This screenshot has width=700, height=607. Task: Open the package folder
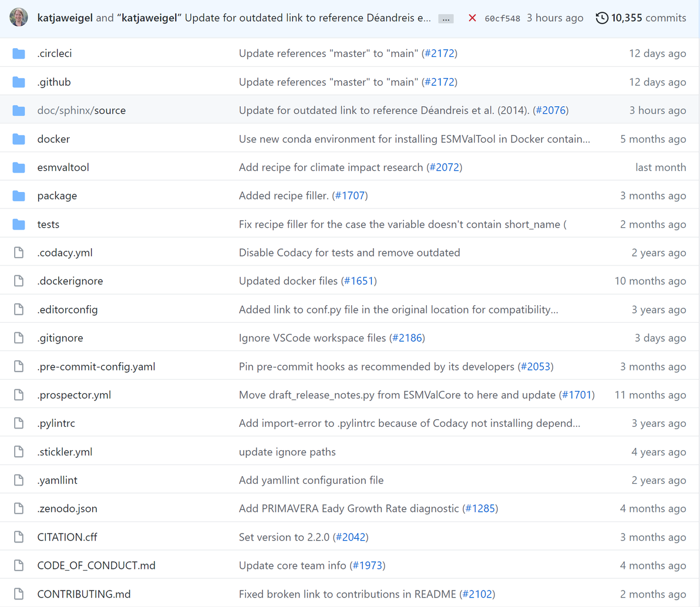point(57,196)
